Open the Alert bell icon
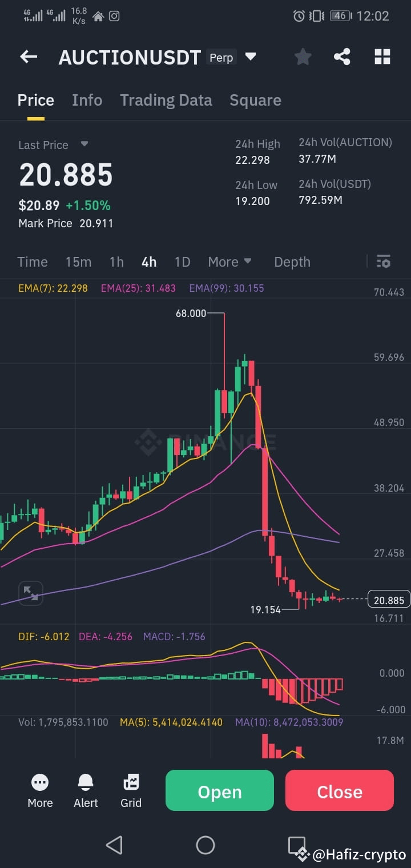 click(85, 790)
